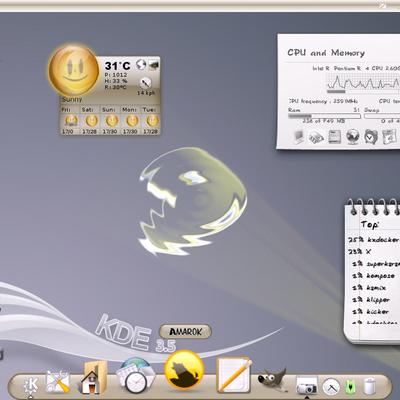Screen dimensions: 400x400
Task: Click the 'kicker' row in Top list
Action: point(371,312)
